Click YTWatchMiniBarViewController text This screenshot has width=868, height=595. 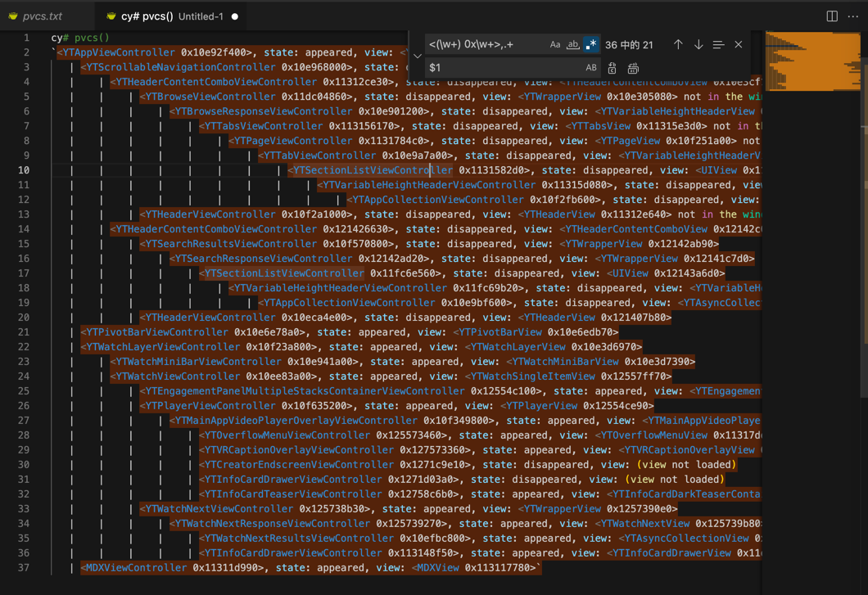(198, 362)
